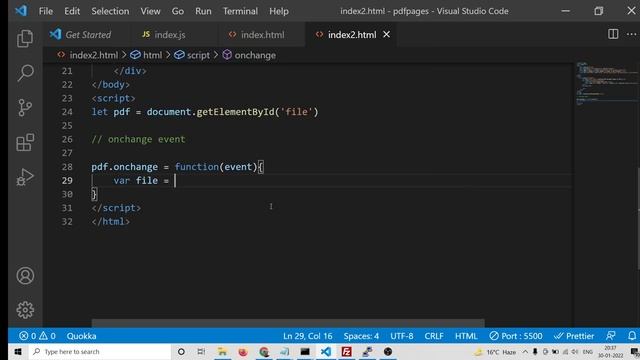Screen dimensions: 640x360
Task: Close the index2.html tab
Action: click(x=386, y=35)
